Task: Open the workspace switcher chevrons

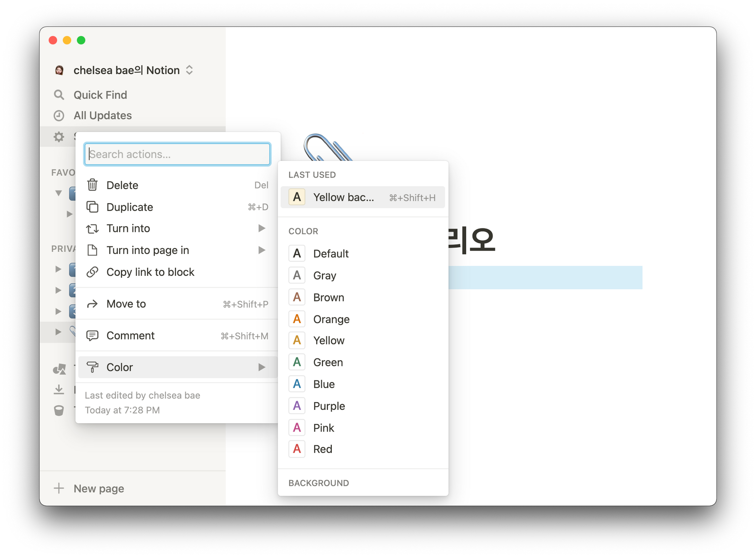Action: tap(189, 70)
